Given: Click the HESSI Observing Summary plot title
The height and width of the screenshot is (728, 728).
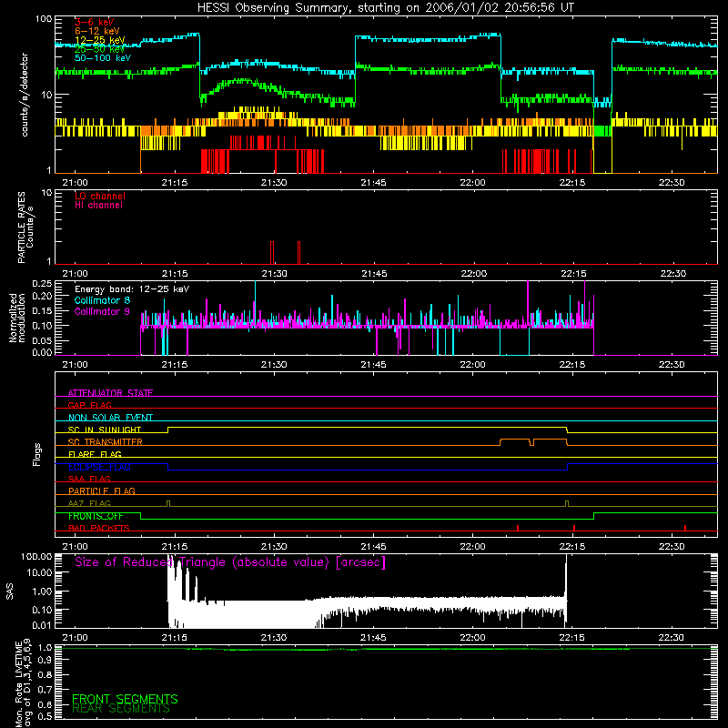Looking at the screenshot, I should 386,7.
